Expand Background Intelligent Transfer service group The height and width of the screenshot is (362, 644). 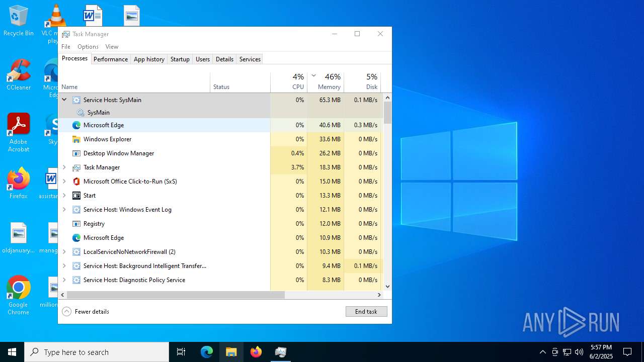[64, 266]
